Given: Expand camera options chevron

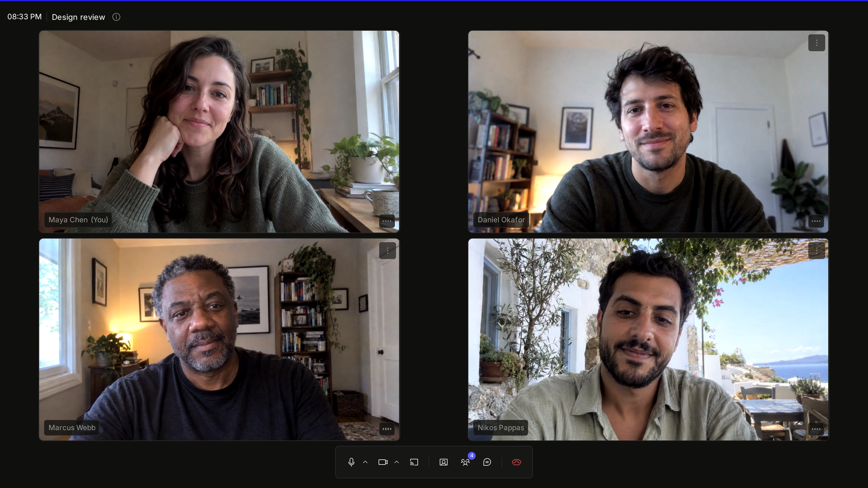Looking at the screenshot, I should [x=396, y=462].
